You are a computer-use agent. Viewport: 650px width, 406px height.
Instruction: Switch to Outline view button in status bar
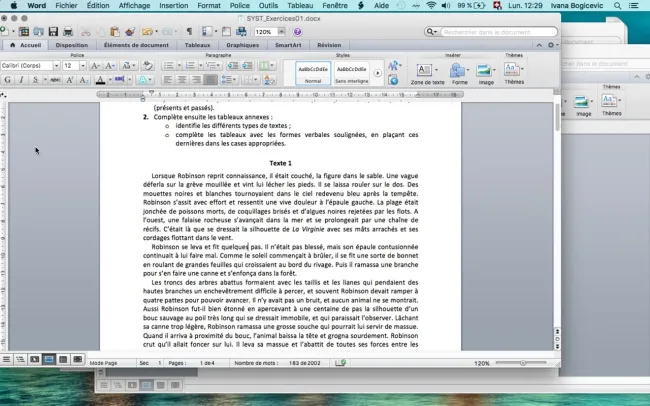20,360
